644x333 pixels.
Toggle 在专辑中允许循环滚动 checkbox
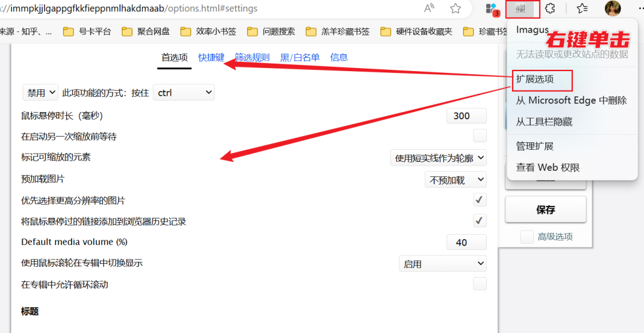point(480,284)
